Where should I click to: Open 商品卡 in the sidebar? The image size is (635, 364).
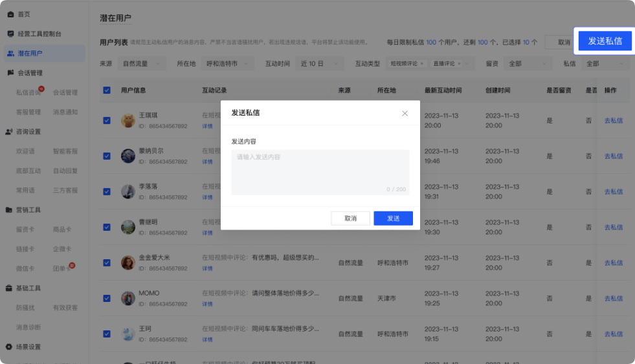click(62, 230)
